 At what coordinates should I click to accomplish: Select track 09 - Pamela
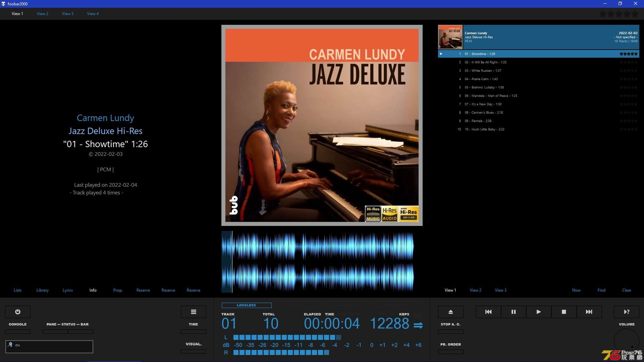point(539,121)
